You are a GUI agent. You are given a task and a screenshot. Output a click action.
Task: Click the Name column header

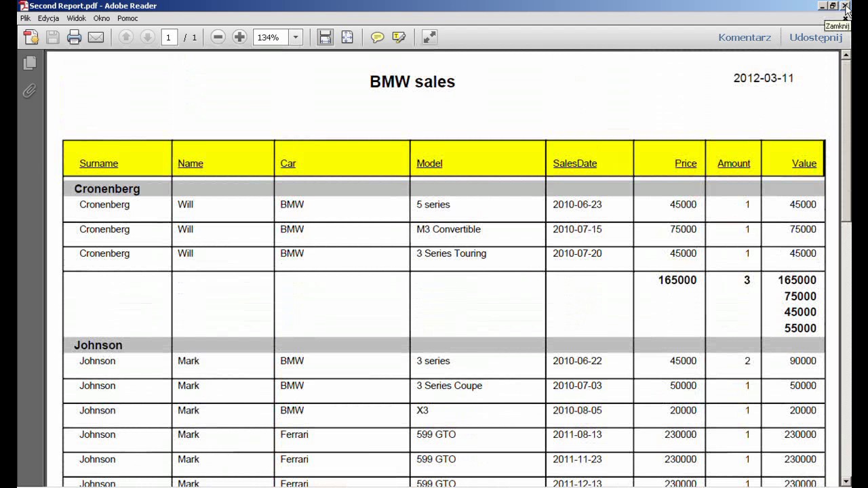[x=191, y=163]
